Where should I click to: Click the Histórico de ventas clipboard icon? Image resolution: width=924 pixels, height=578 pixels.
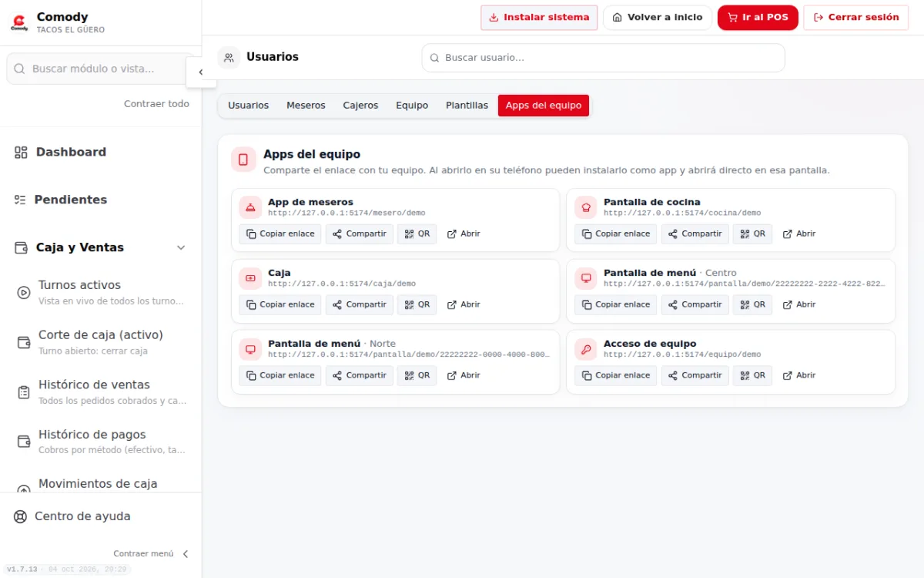point(24,392)
